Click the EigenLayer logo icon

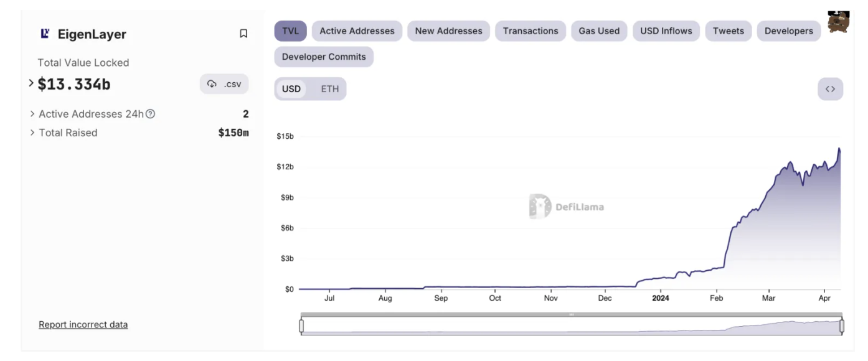tap(45, 34)
